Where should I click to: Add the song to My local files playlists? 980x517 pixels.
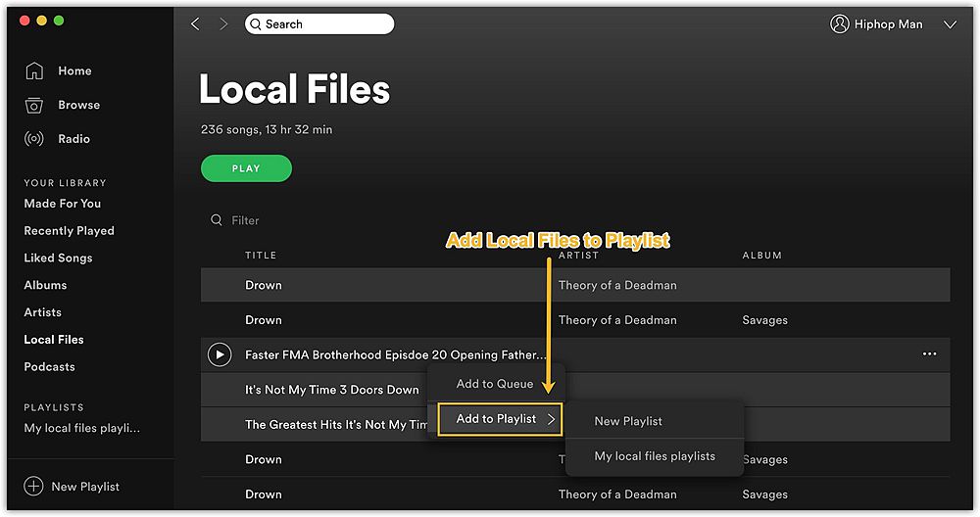(x=655, y=456)
